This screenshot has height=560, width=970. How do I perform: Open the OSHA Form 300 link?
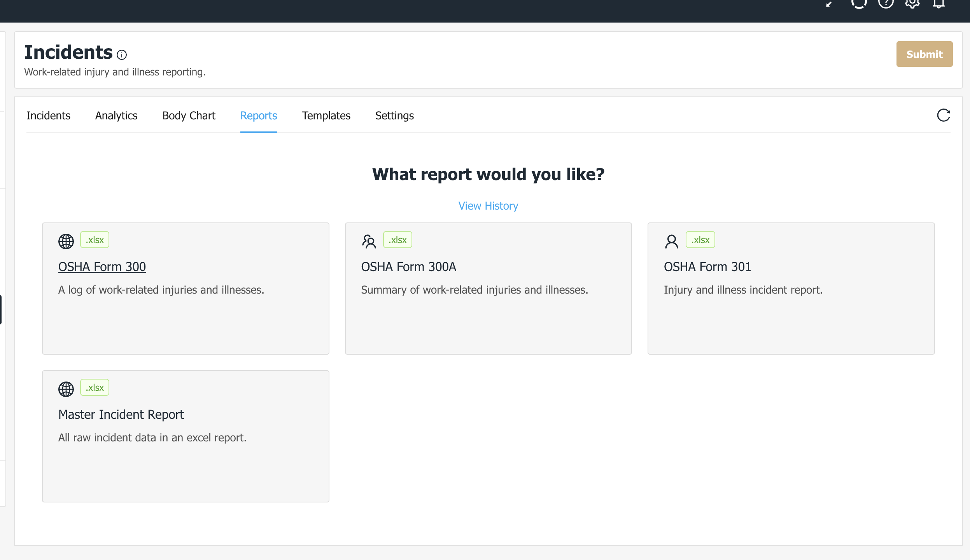click(102, 267)
